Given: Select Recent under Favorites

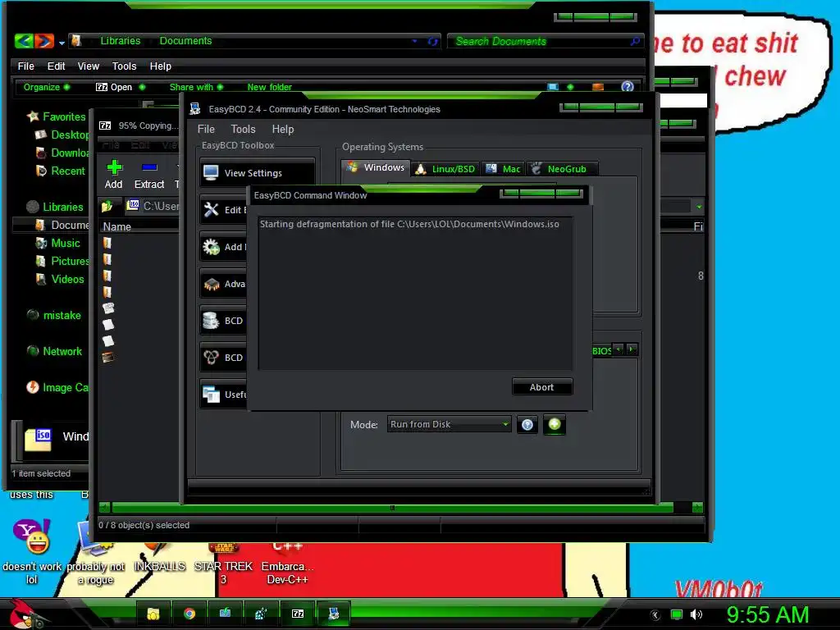Looking at the screenshot, I should tap(60, 171).
